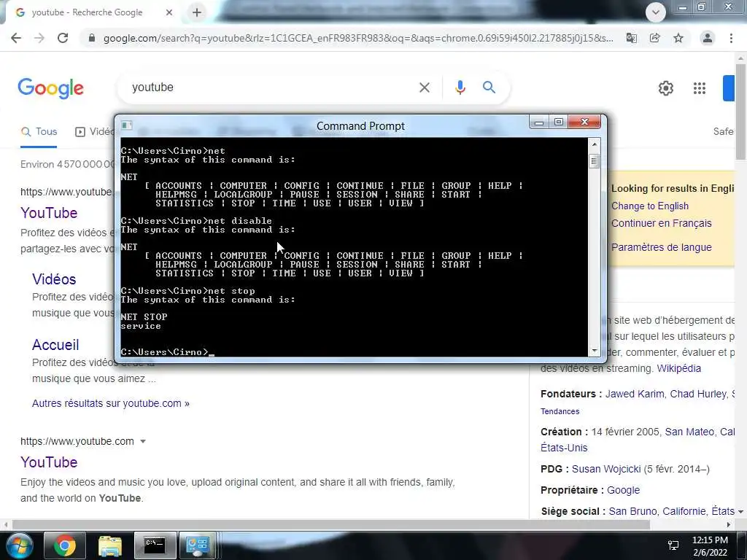The image size is (747, 560).
Task: Click the 'net disable' command line text
Action: (240, 221)
